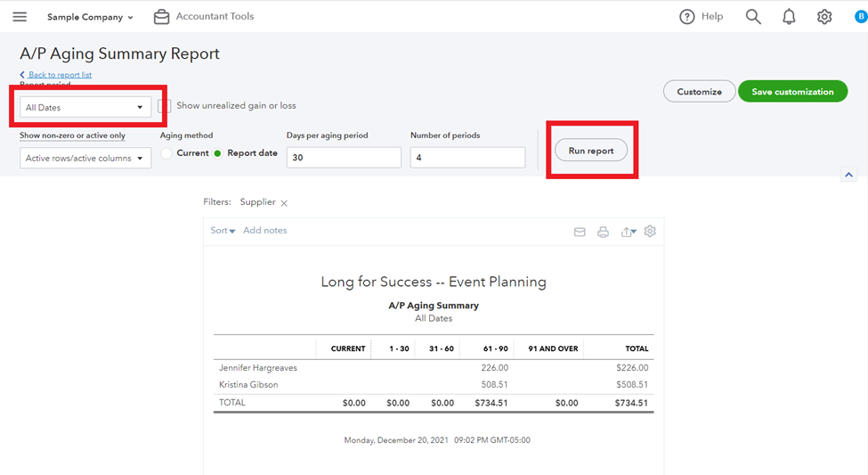Open Active rows/active columns dropdown
The height and width of the screenshot is (475, 868).
[x=85, y=158]
